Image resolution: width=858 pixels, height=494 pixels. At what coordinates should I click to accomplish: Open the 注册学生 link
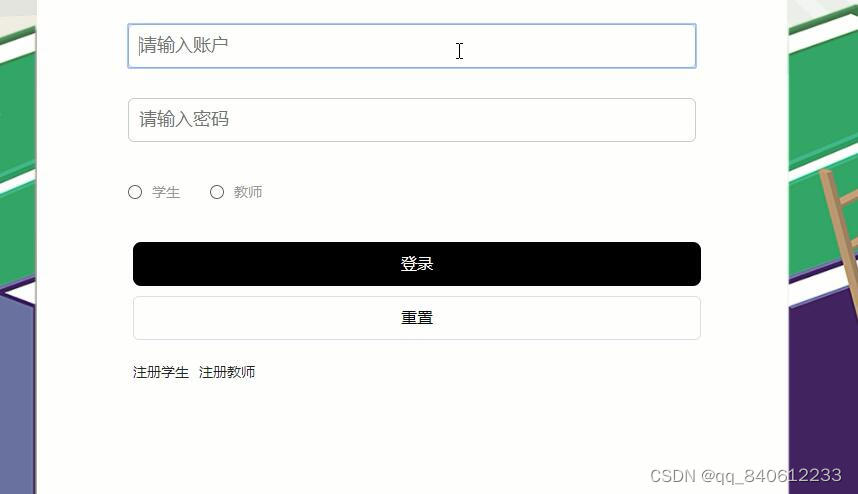(160, 372)
